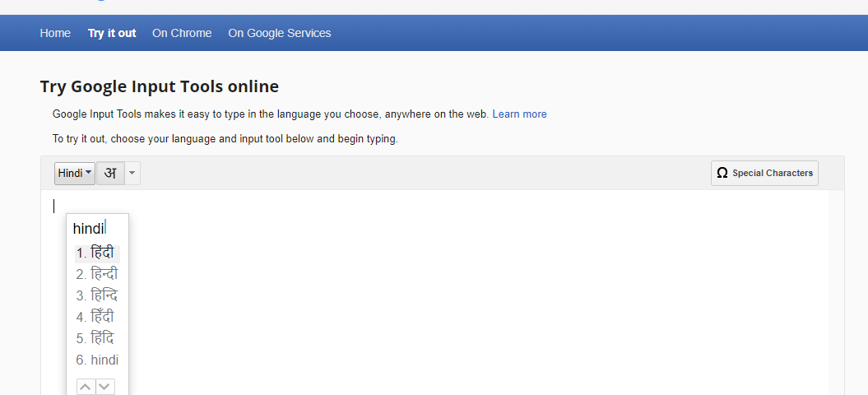Image resolution: width=868 pixels, height=395 pixels.
Task: Go to the On Chrome tab
Action: click(182, 33)
